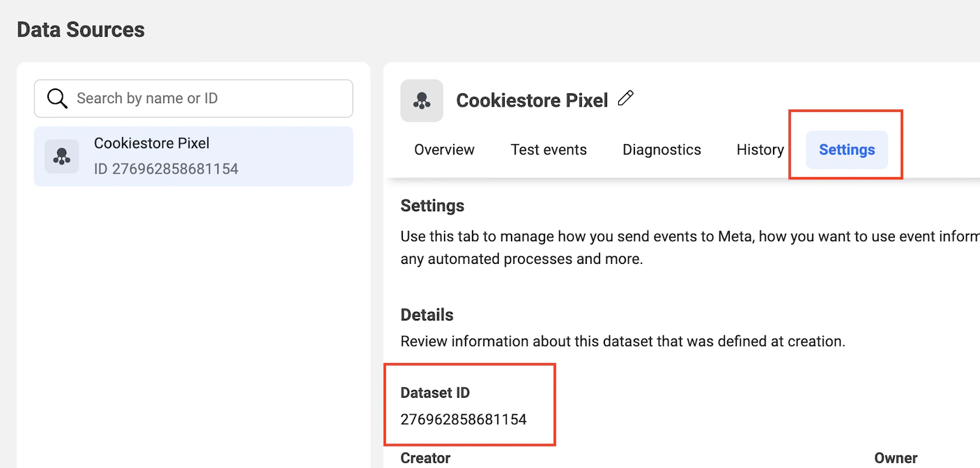Viewport: 980px width, 468px height.
Task: Select the Settings tab
Action: click(847, 150)
